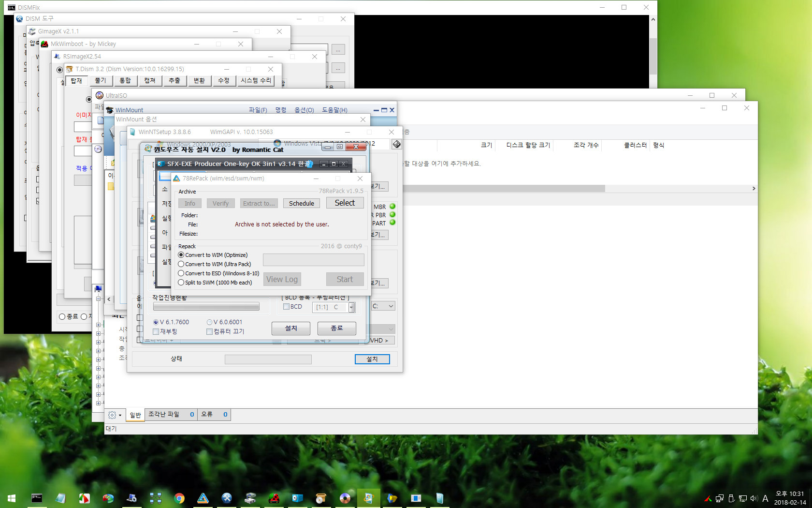Toggle the BCD checkbox
Image resolution: width=812 pixels, height=508 pixels.
click(286, 307)
